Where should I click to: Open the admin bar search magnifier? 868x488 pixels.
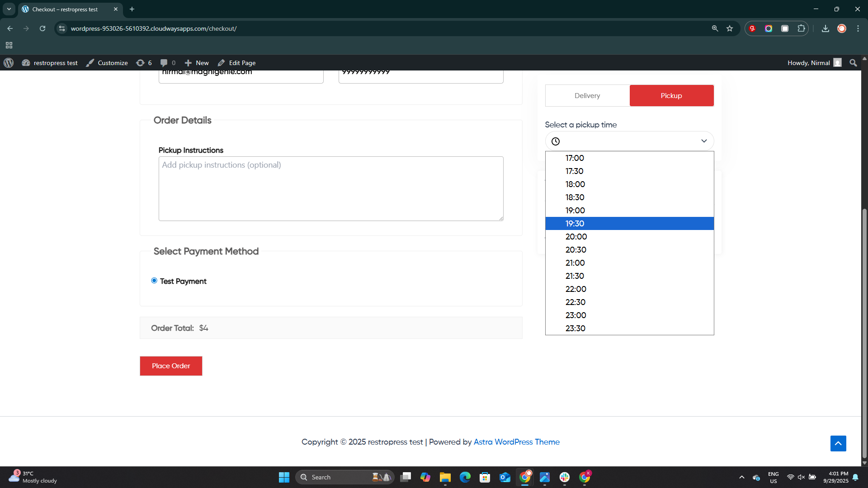(853, 62)
